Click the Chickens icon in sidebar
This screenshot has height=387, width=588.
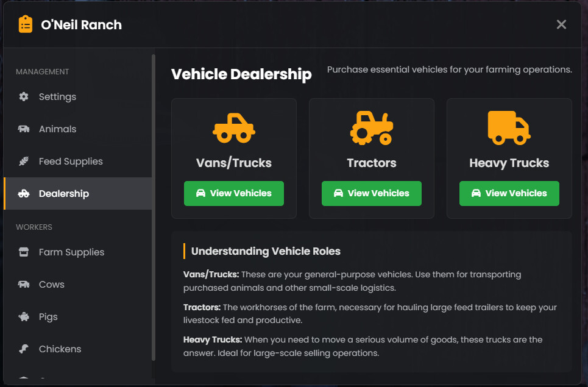pos(24,349)
